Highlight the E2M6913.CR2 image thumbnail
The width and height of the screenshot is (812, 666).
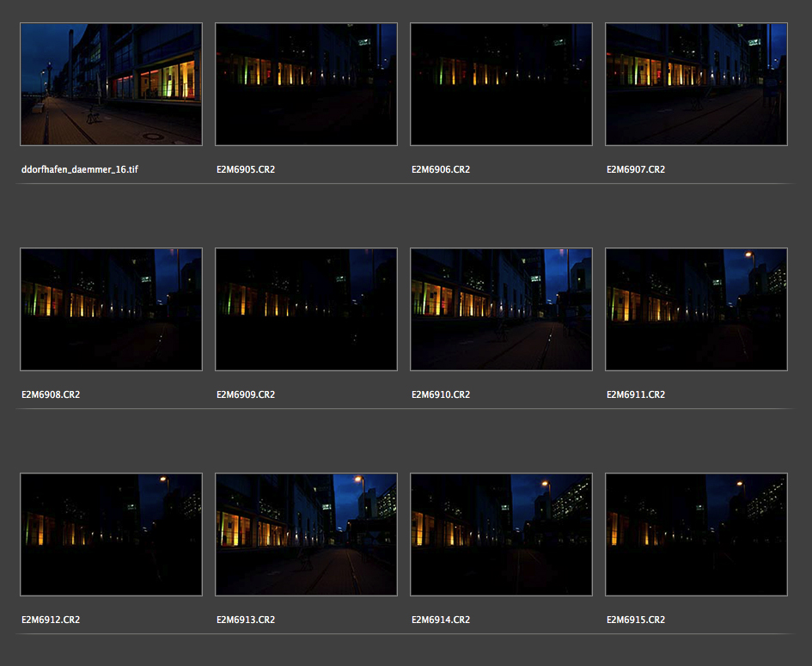306,535
